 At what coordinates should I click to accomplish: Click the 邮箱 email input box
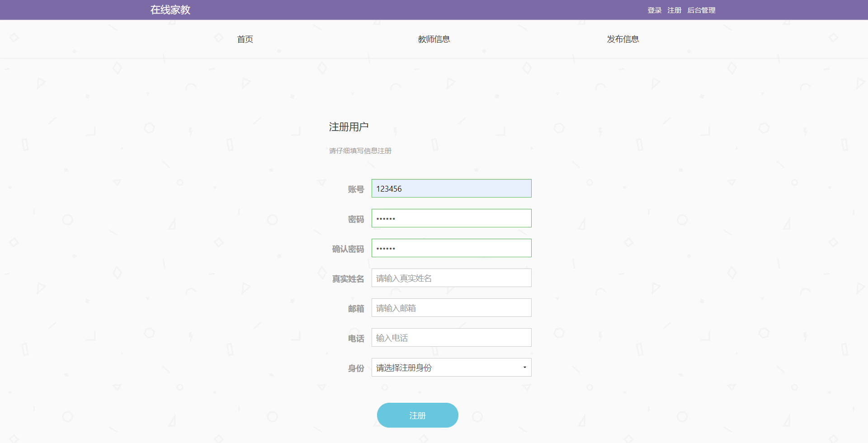click(451, 307)
